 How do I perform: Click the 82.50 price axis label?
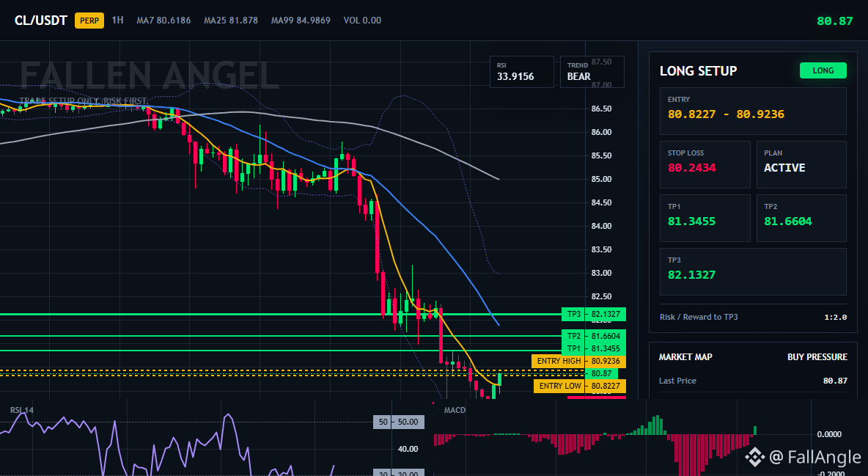pos(601,296)
